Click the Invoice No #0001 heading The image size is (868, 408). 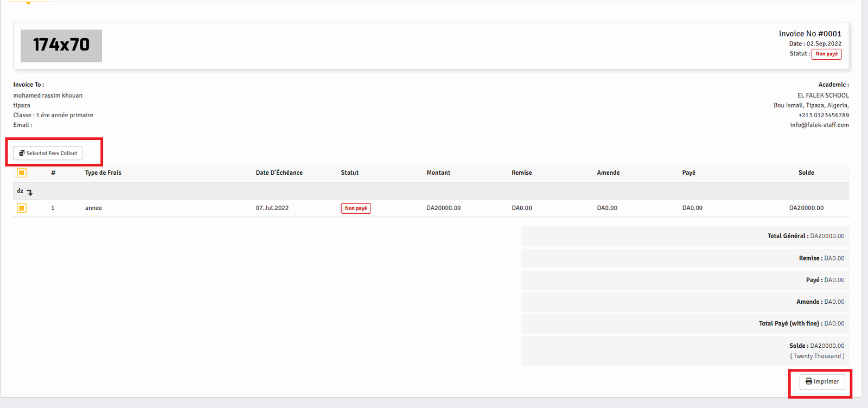coord(810,34)
